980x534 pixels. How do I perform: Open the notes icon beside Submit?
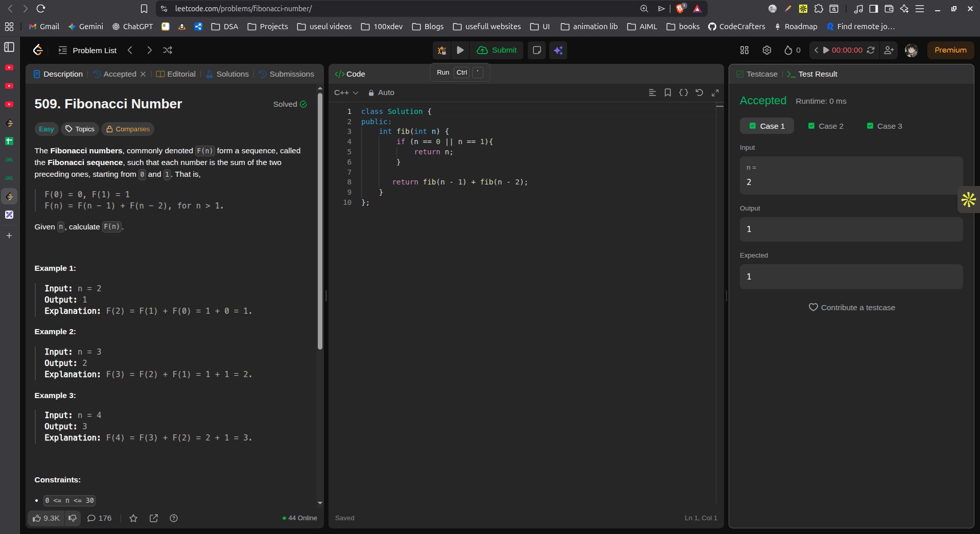point(536,50)
